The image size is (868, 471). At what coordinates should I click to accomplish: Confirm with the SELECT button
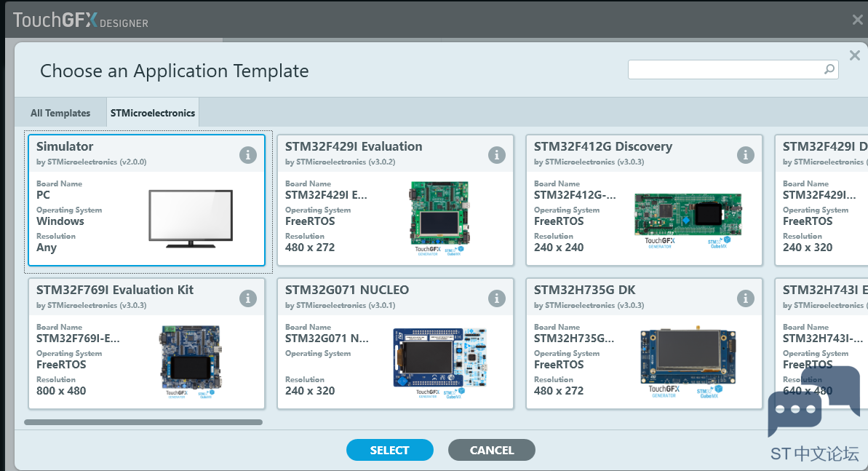click(390, 450)
